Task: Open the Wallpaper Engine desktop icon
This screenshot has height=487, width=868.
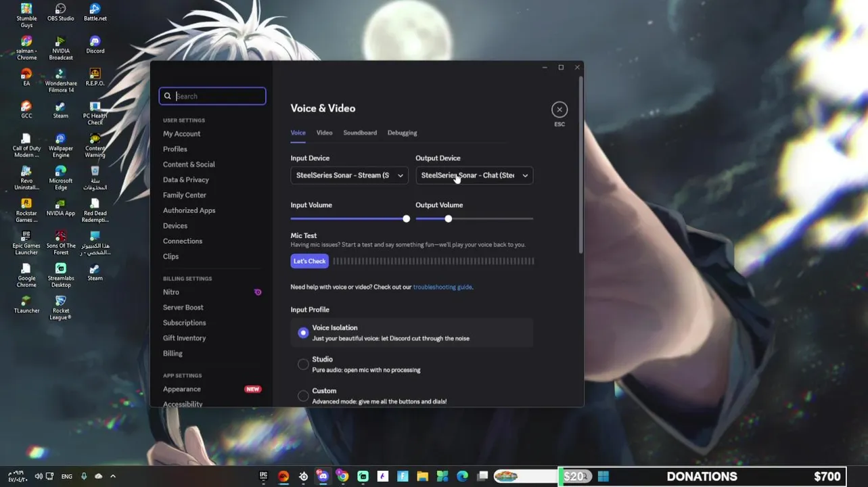Action: click(x=60, y=145)
